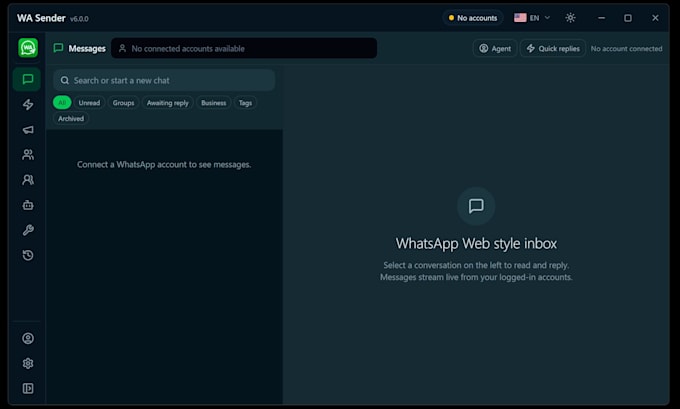Image resolution: width=680 pixels, height=409 pixels.
Task: Minimize the WA Sender window
Action: coord(601,18)
